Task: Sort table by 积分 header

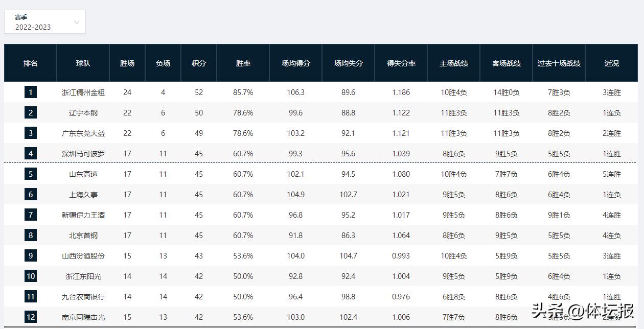Action: click(x=199, y=63)
